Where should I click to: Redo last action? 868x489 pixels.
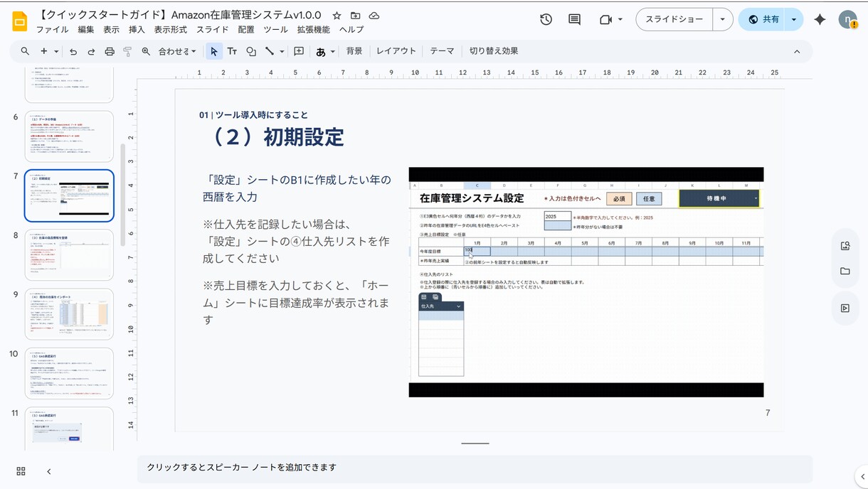coord(91,51)
